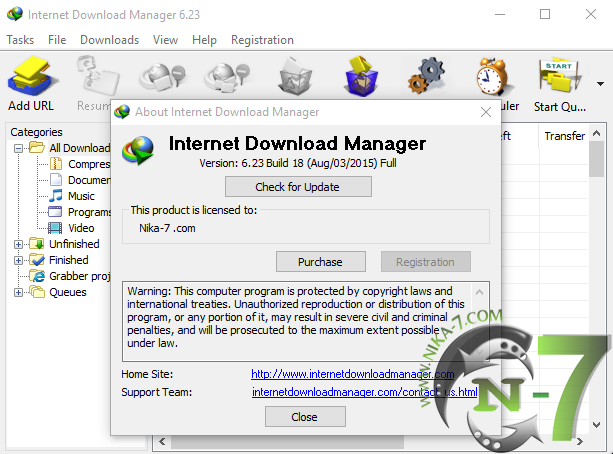Viewport: 613px width, 454px height.
Task: Click the blue Delete Completed bin icon
Action: 361,76
